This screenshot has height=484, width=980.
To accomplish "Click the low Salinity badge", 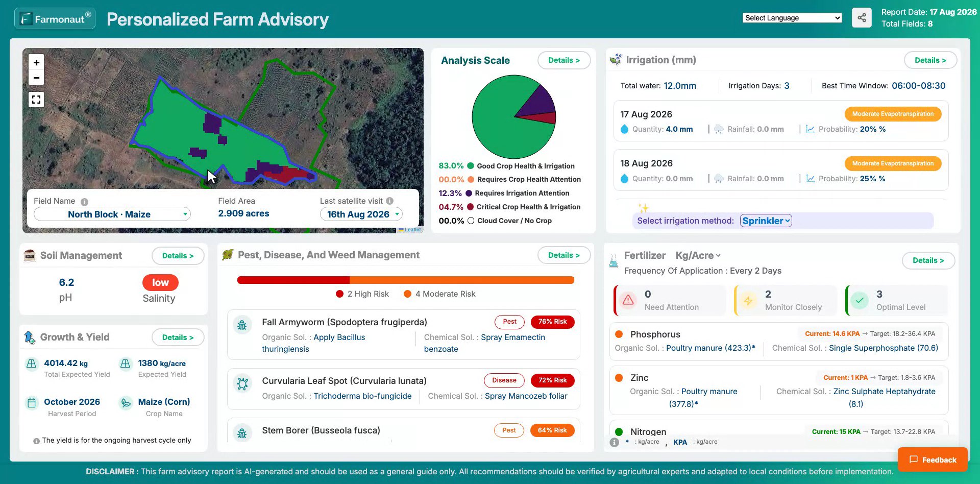I will (x=160, y=282).
